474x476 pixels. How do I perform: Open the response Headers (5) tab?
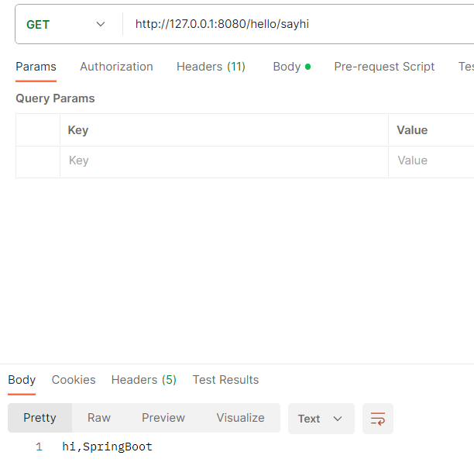tap(144, 380)
